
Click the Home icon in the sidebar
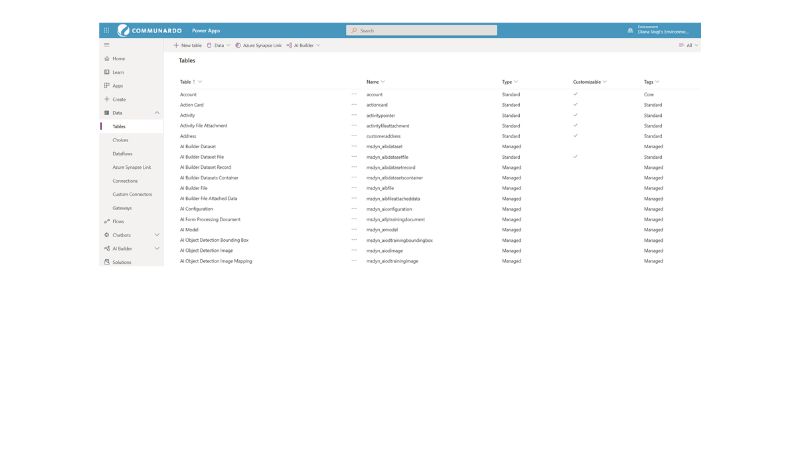pos(107,59)
